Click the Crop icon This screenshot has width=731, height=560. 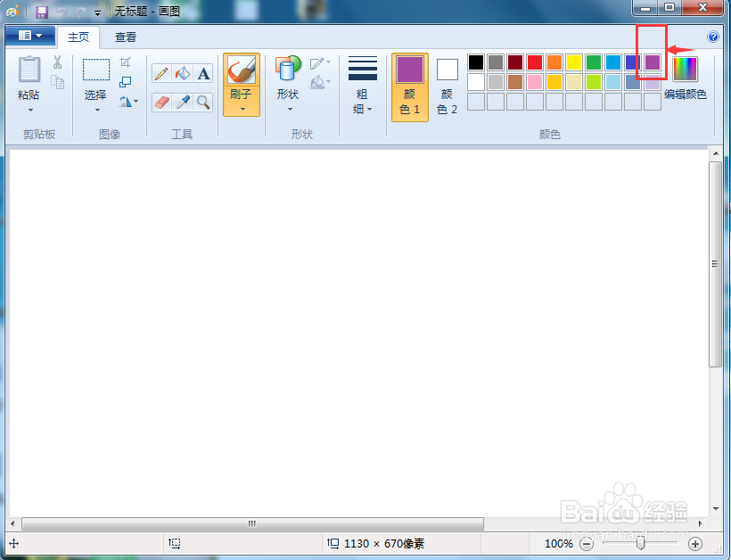pos(126,62)
